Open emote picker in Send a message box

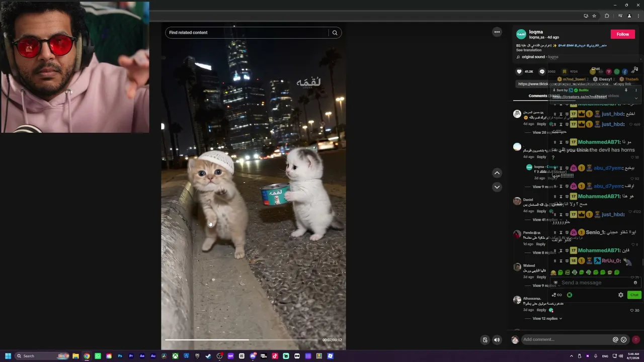tap(635, 283)
